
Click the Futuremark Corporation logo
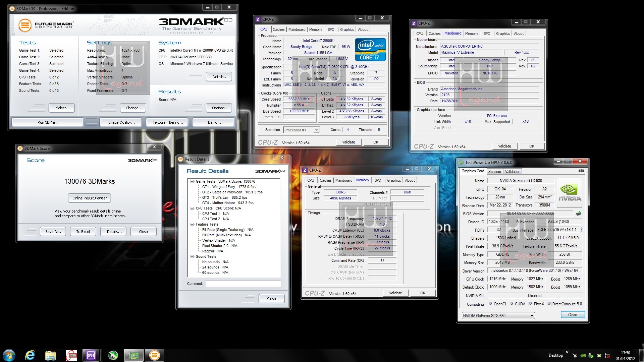pos(46,25)
